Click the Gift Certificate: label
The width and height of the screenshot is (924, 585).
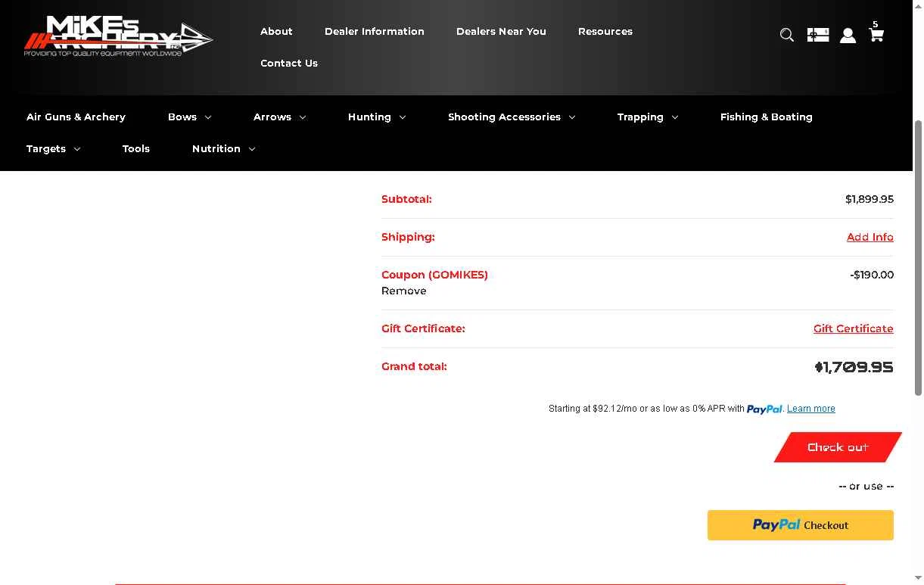click(423, 328)
